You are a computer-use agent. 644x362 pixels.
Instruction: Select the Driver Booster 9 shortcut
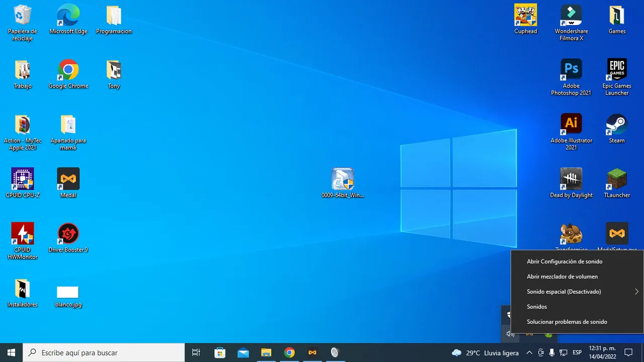coord(68,238)
